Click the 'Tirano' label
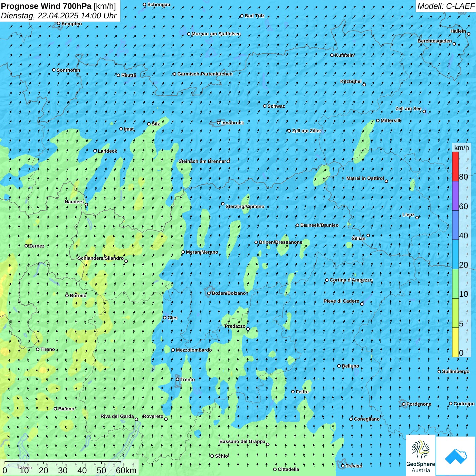The width and height of the screenshot is (476, 476). tap(48, 349)
